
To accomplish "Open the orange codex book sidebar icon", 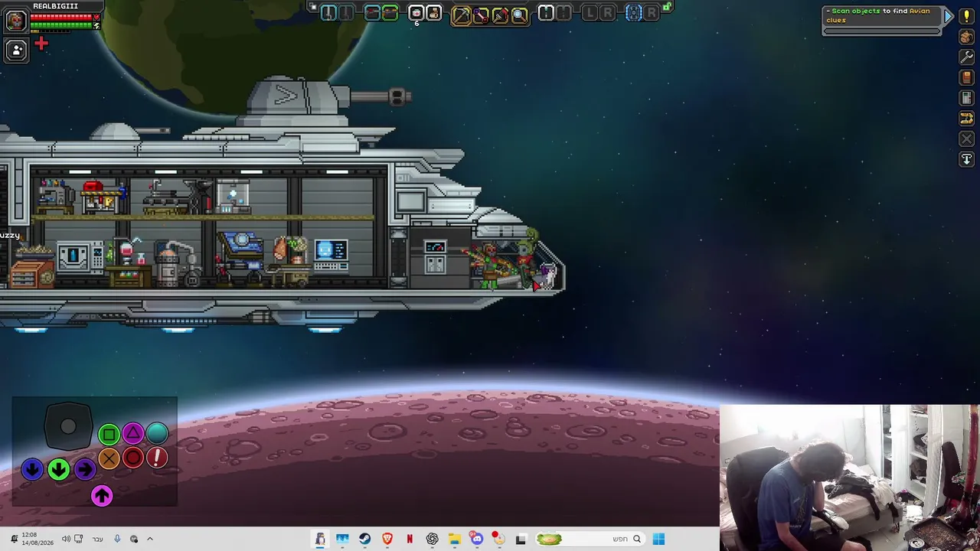I will [966, 77].
